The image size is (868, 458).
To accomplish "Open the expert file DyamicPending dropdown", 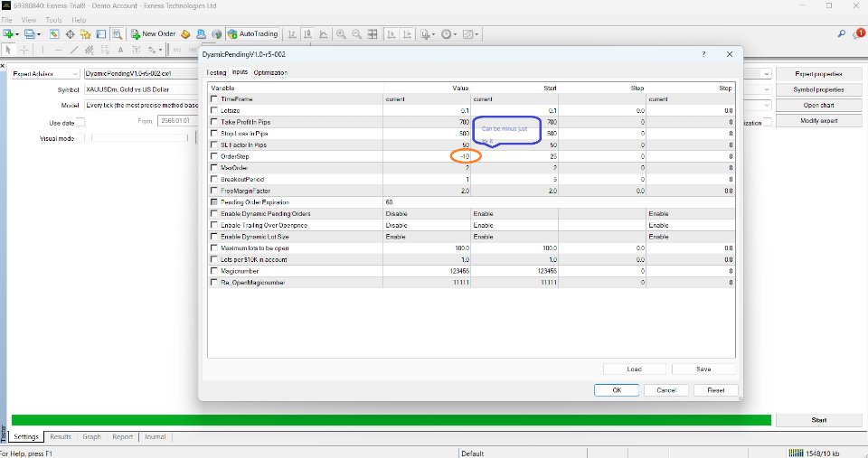I will 141,73.
